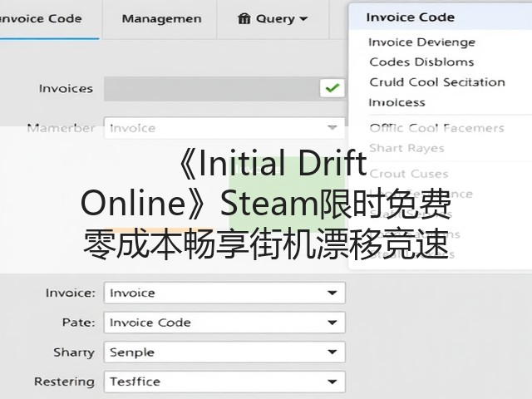Open the Invoice combo box arrow

332,293
